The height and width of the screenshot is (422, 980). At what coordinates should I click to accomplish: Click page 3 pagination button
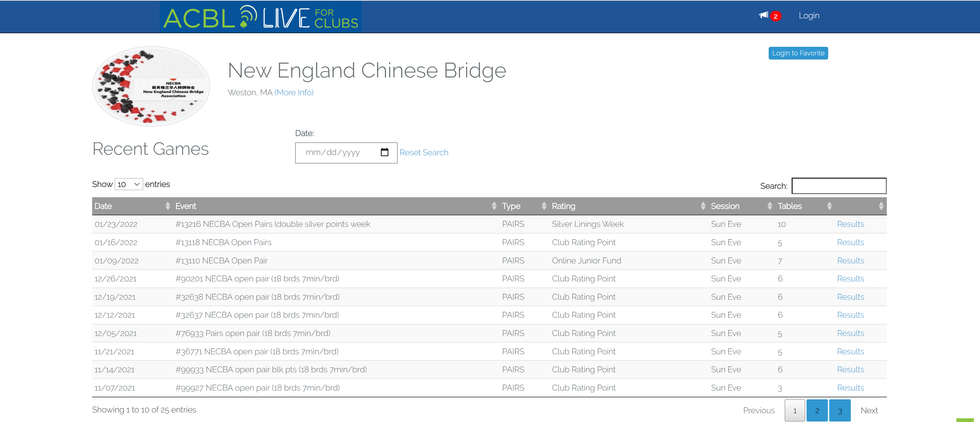click(840, 410)
